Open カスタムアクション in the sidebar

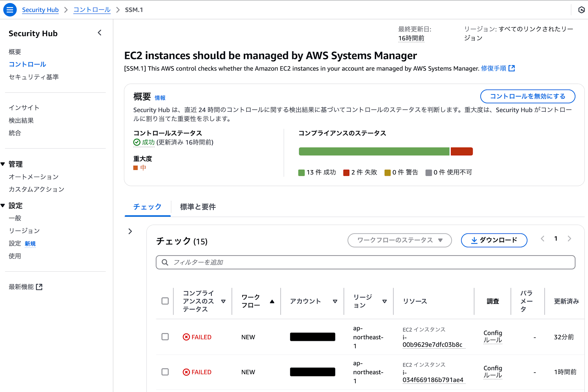click(x=36, y=189)
